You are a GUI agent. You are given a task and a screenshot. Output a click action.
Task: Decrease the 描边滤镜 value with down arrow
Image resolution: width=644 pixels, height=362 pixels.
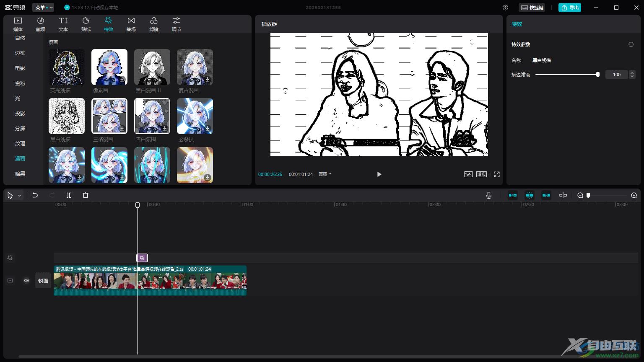(x=632, y=77)
